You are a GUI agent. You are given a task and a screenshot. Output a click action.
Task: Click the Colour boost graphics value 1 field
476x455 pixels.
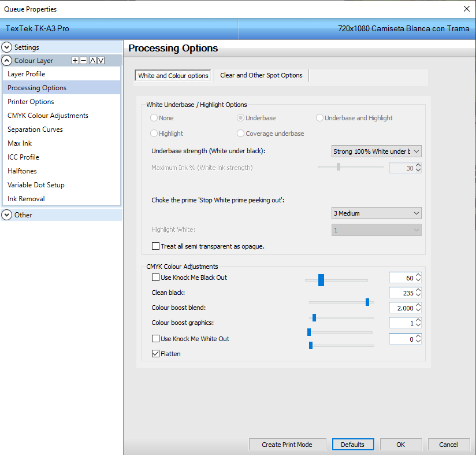402,323
